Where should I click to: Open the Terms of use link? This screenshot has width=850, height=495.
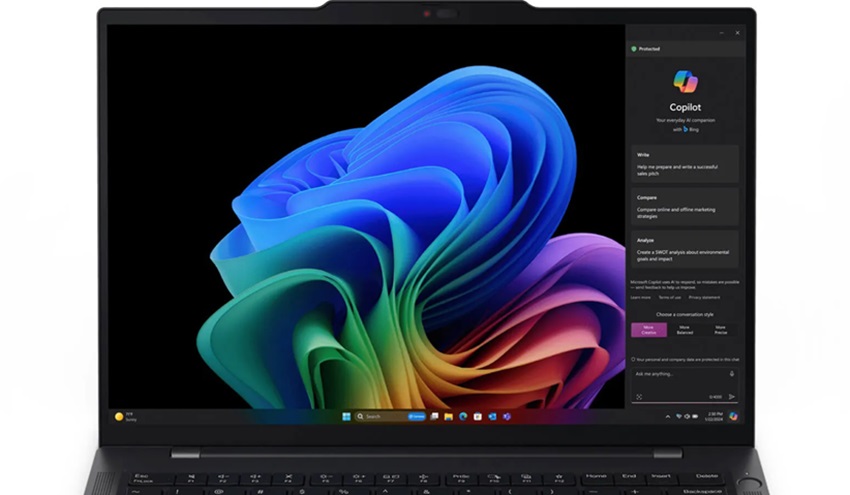click(669, 297)
